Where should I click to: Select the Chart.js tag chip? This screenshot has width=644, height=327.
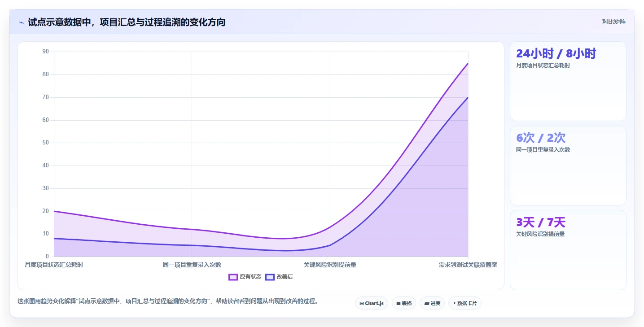(372, 303)
